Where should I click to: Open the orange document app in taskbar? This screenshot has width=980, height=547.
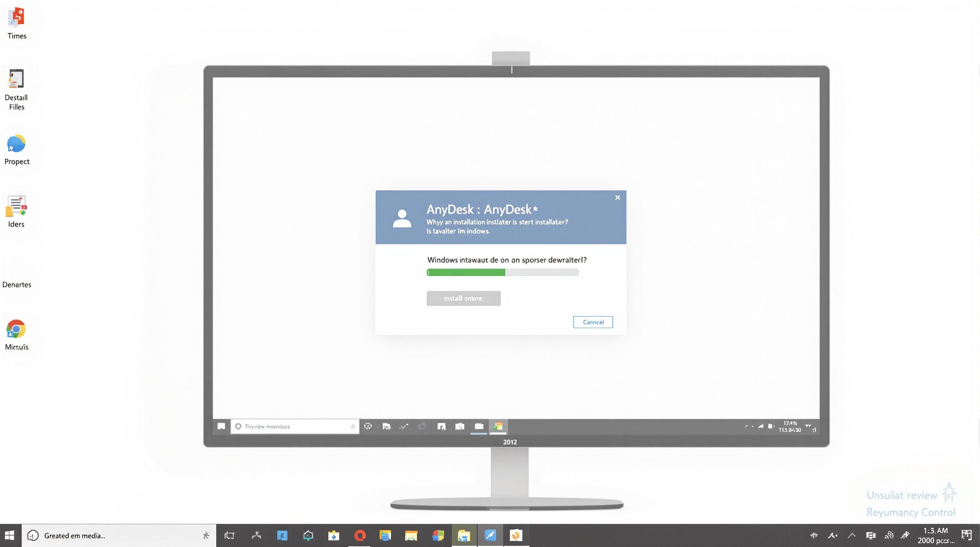pos(516,536)
